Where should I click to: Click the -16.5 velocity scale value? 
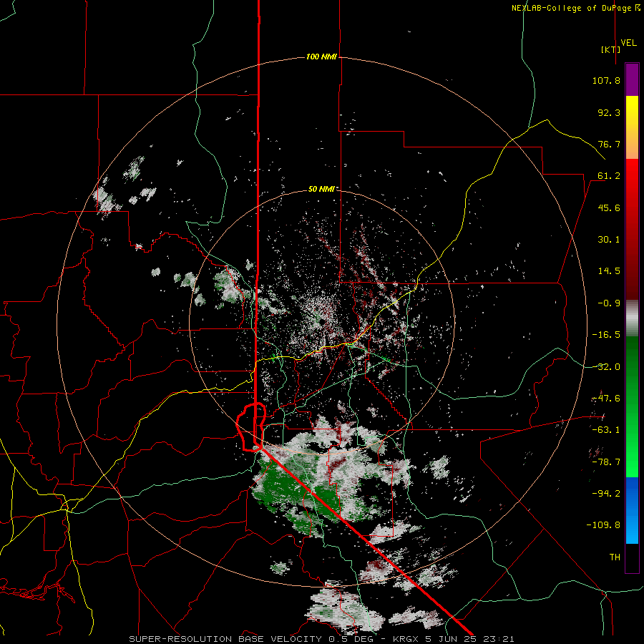click(x=606, y=335)
